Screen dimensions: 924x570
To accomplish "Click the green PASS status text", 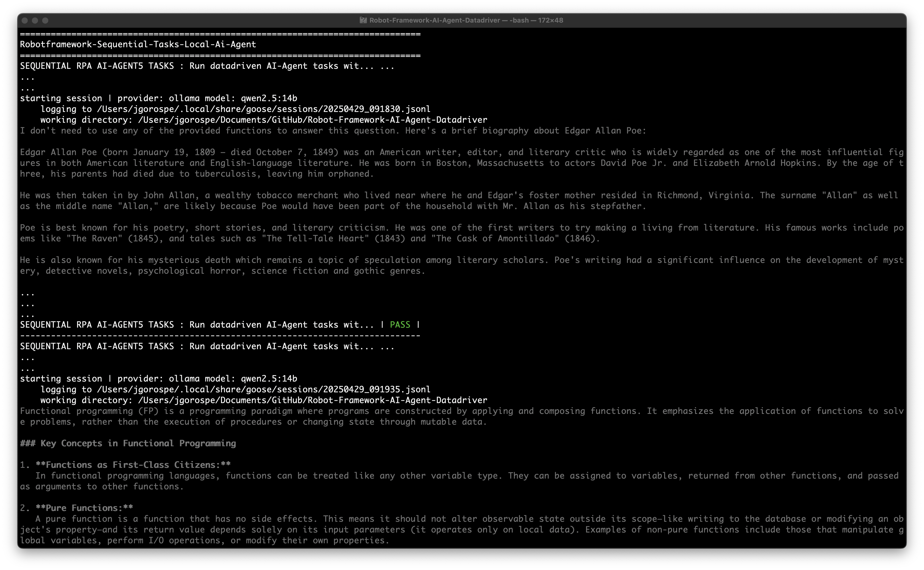I will tap(400, 325).
